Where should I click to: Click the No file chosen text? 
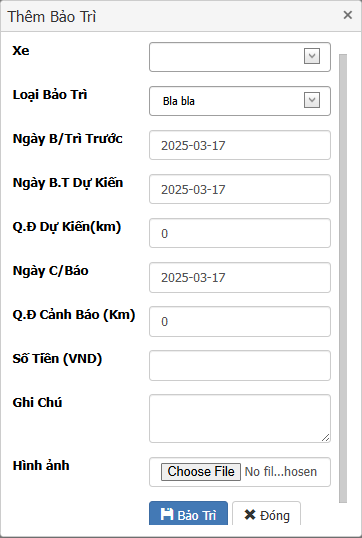pyautogui.click(x=281, y=472)
